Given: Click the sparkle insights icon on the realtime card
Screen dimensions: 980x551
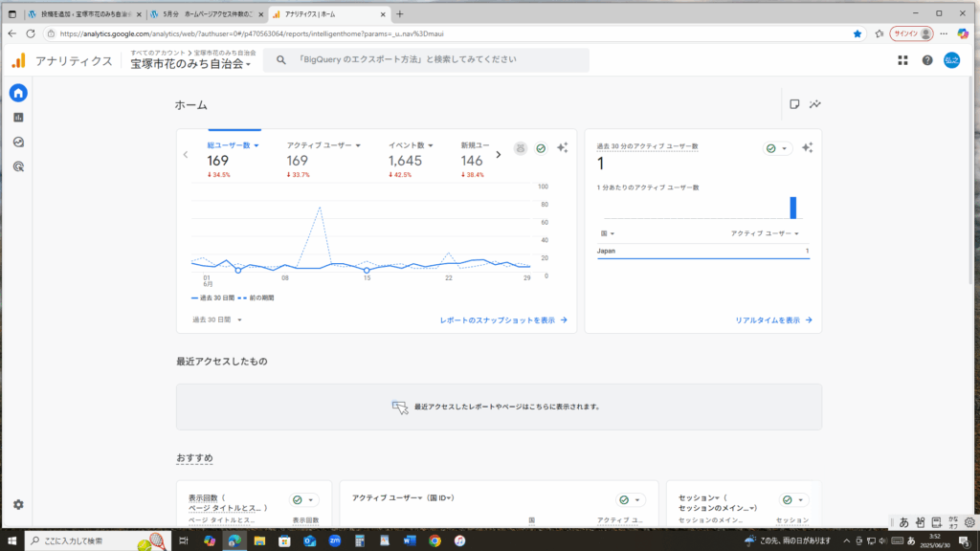Looking at the screenshot, I should [807, 148].
